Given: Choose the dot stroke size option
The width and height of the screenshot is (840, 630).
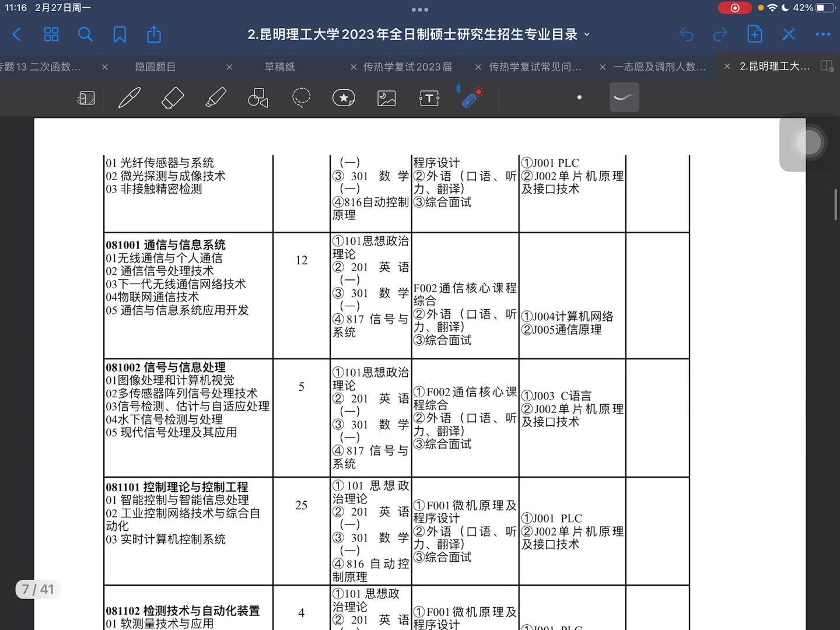Looking at the screenshot, I should point(579,97).
